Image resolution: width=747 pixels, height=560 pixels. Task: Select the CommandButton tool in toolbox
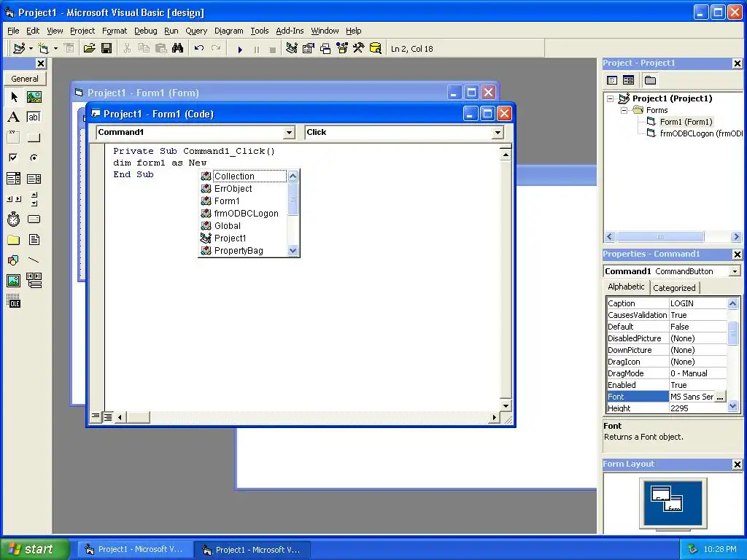[34, 138]
